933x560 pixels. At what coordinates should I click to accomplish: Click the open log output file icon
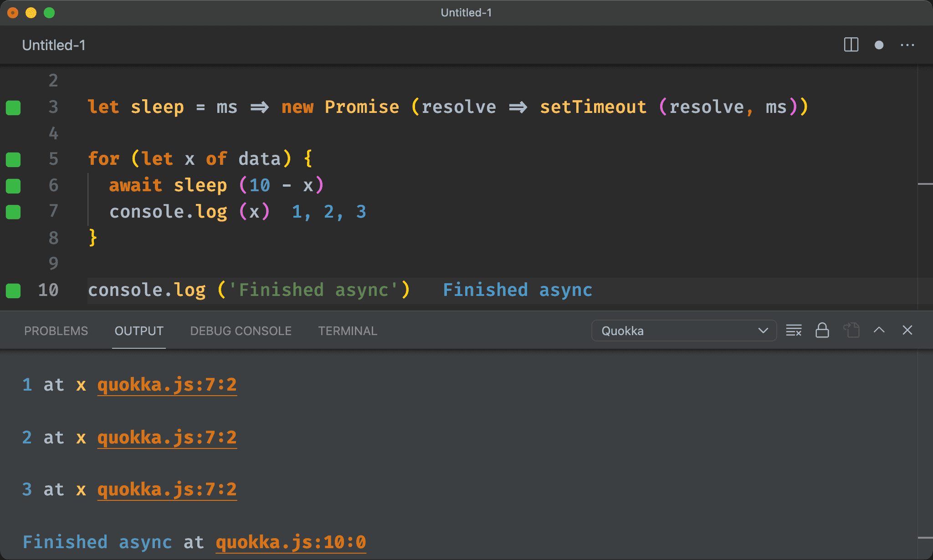(x=851, y=331)
